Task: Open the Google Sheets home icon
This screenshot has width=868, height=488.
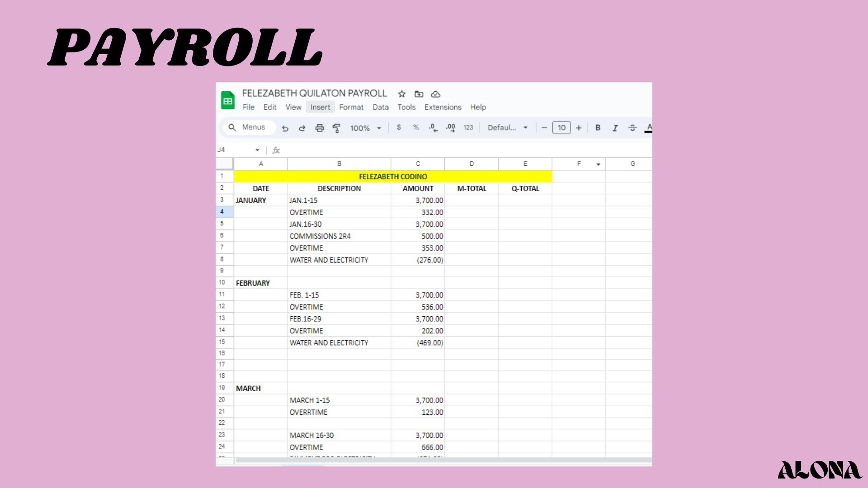Action: 228,100
